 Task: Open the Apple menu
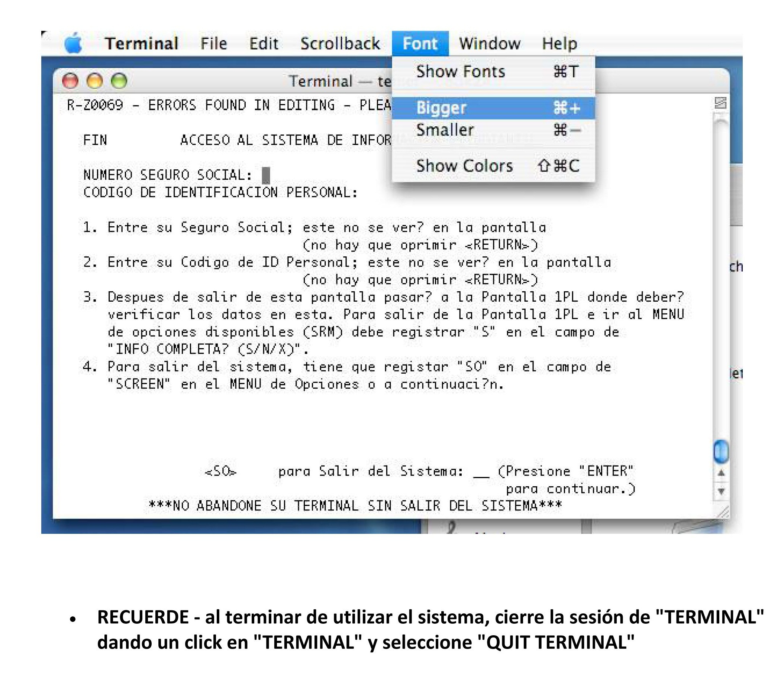click(x=73, y=43)
